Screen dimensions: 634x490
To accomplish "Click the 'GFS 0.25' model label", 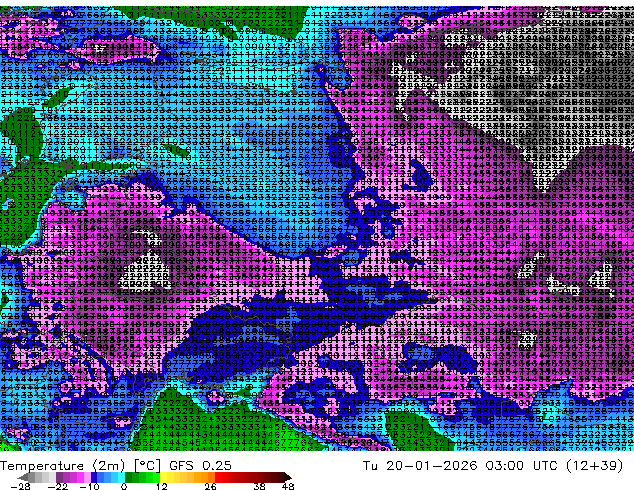I will pos(200,465).
